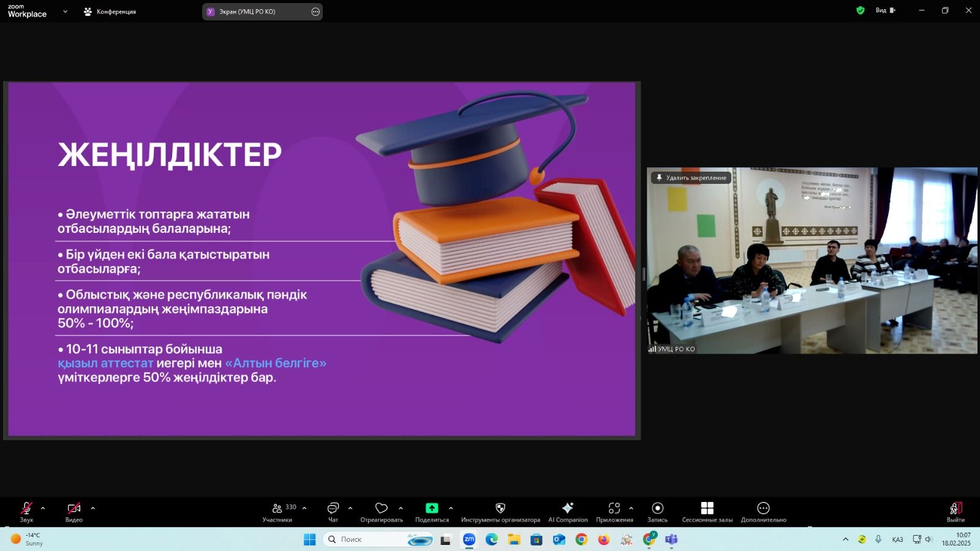Open the Участники participants panel
This screenshot has width=980, height=551.
pos(277,512)
